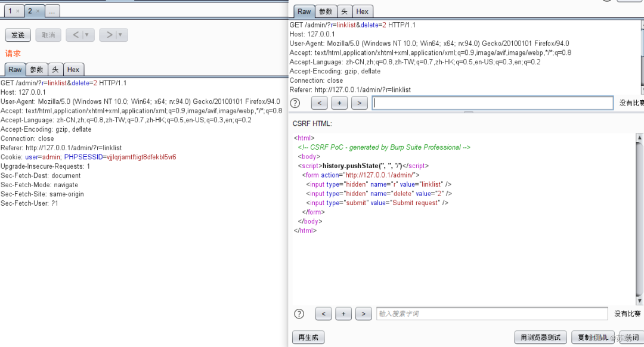Click 'Connection: close' in the left panel
This screenshot has height=347, width=644.
click(x=27, y=138)
